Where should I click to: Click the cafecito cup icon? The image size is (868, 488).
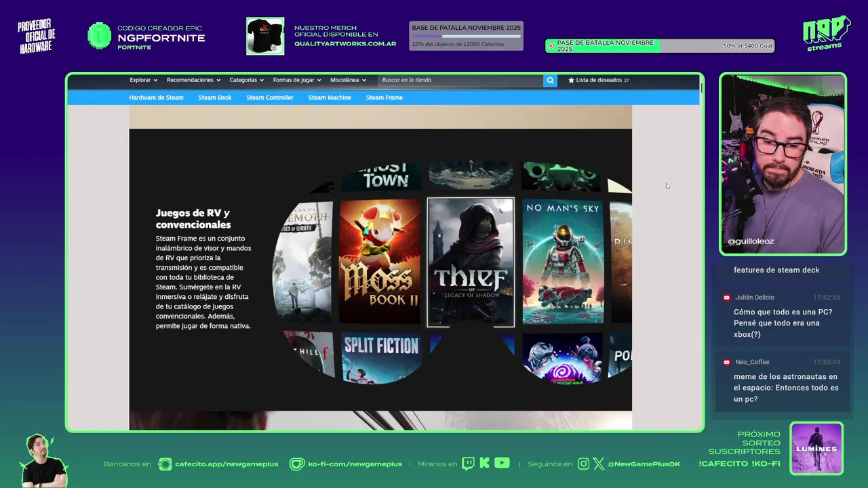pos(165,464)
